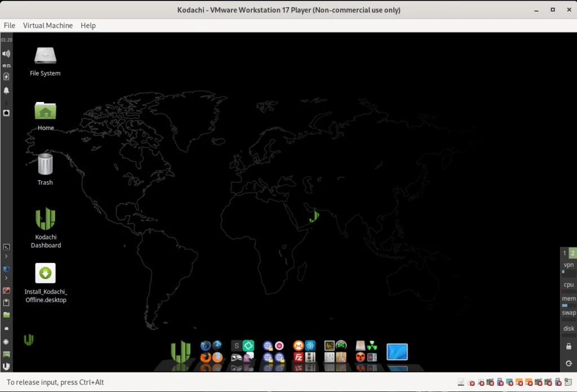Viewport: 577px width, 392px height.
Task: Click 'To release input, press Ctrl+Alt' status text
Action: click(x=55, y=382)
